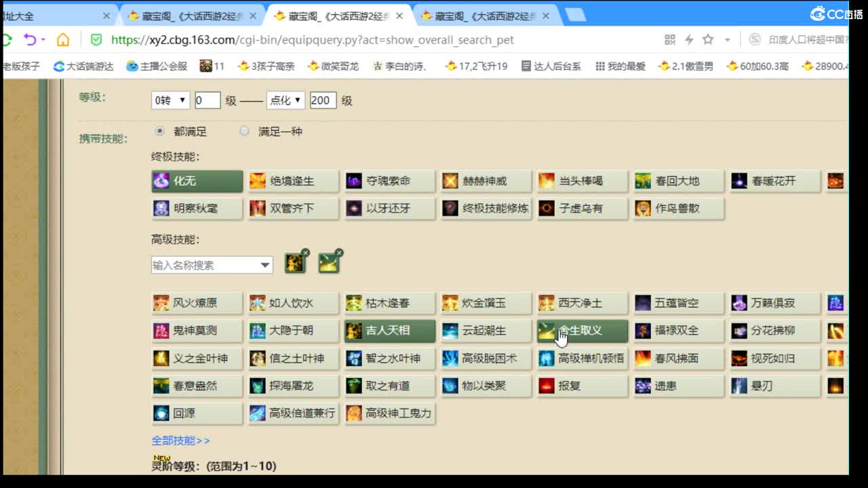Image resolution: width=868 pixels, height=488 pixels.
Task: Select the 化无 ultimate skill
Action: (x=197, y=181)
